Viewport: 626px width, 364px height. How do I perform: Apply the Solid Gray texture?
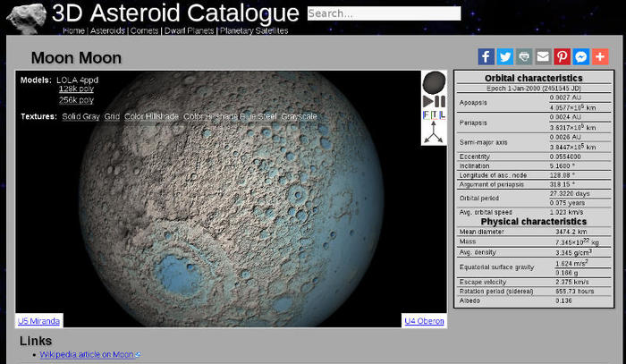click(x=80, y=117)
